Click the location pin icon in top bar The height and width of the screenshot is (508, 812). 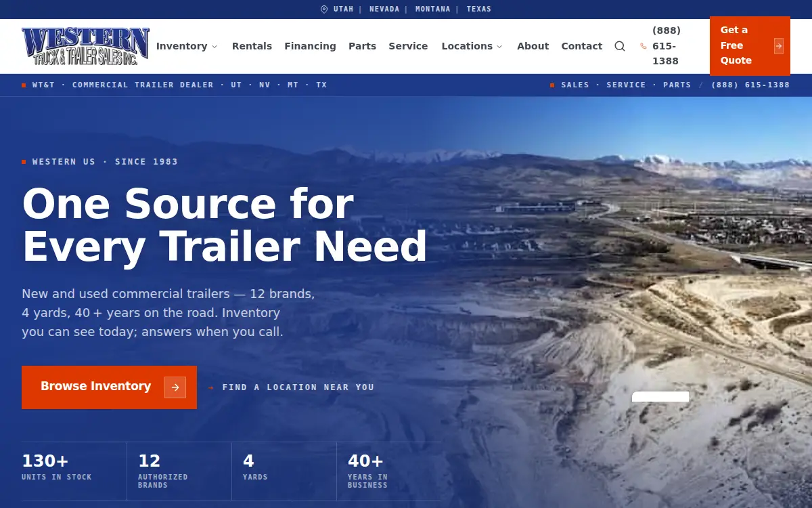pos(324,9)
